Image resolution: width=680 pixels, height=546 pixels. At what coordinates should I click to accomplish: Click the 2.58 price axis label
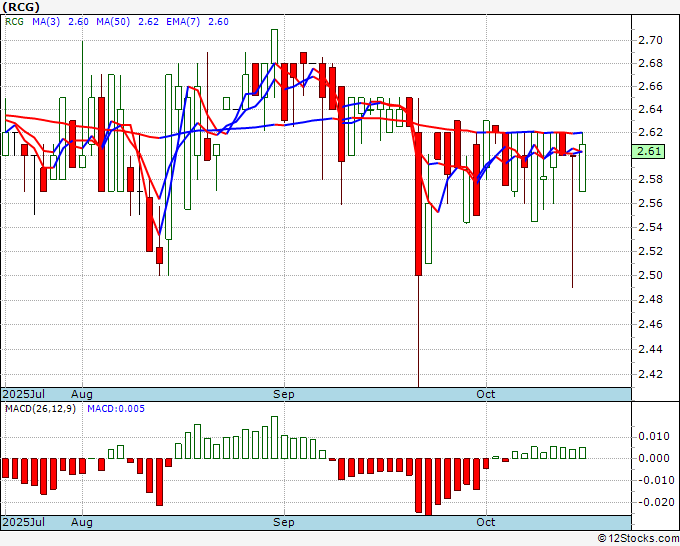[x=651, y=179]
